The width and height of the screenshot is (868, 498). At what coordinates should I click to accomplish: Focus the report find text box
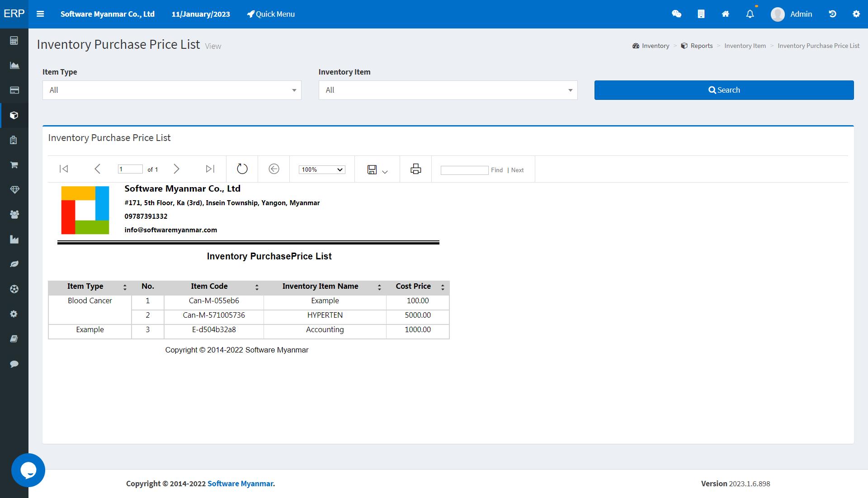pos(465,170)
